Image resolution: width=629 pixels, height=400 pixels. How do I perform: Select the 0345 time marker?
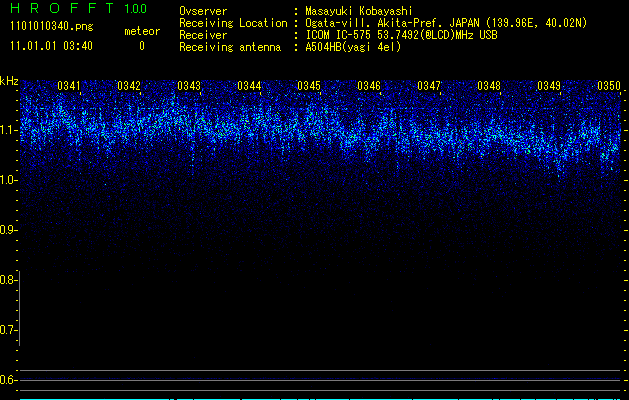click(x=309, y=86)
